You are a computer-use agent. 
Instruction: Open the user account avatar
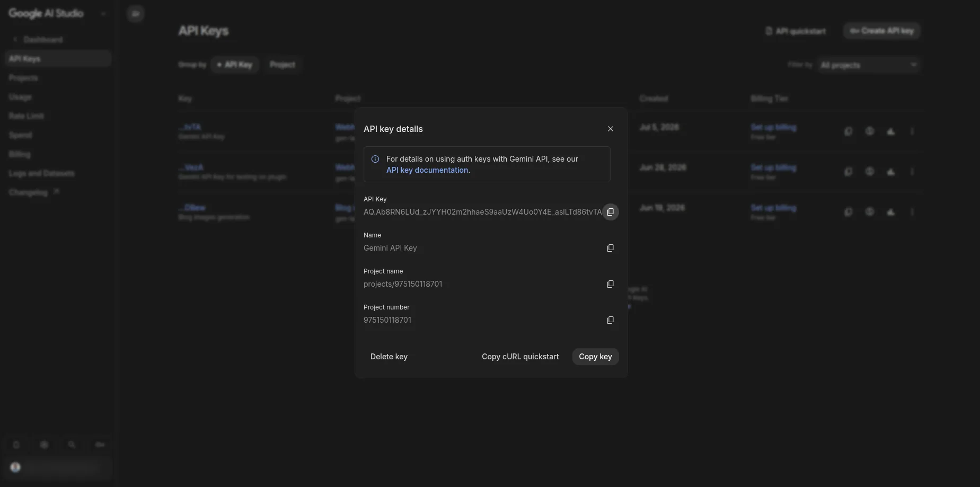tap(15, 467)
